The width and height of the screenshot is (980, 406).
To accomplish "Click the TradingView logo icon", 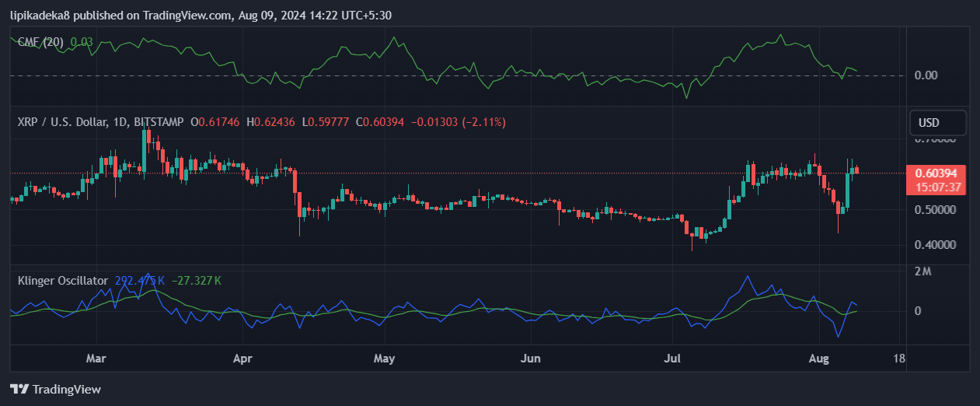I will pyautogui.click(x=19, y=390).
